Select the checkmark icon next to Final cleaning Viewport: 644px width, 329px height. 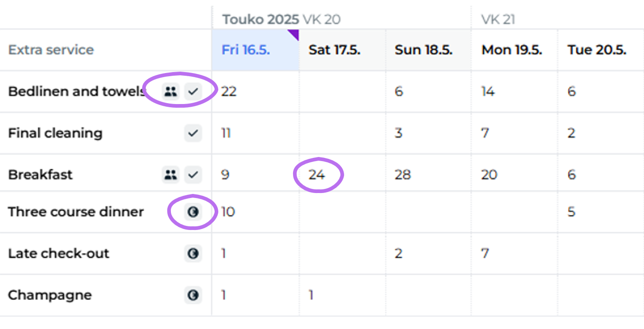[193, 133]
